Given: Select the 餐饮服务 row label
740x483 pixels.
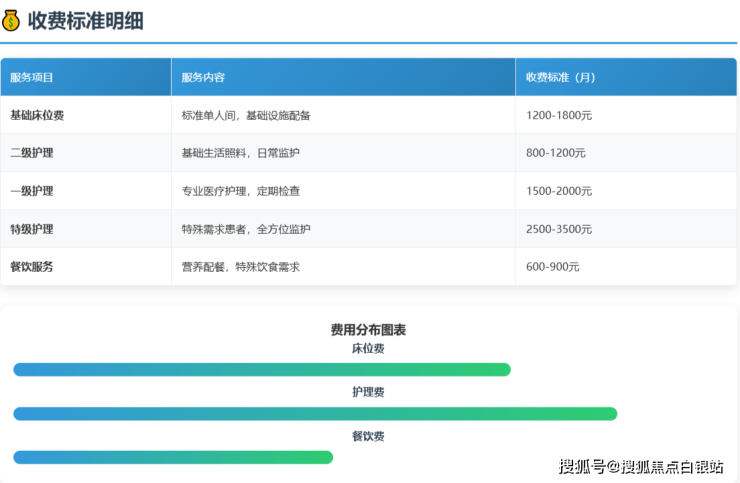Looking at the screenshot, I should [x=32, y=267].
